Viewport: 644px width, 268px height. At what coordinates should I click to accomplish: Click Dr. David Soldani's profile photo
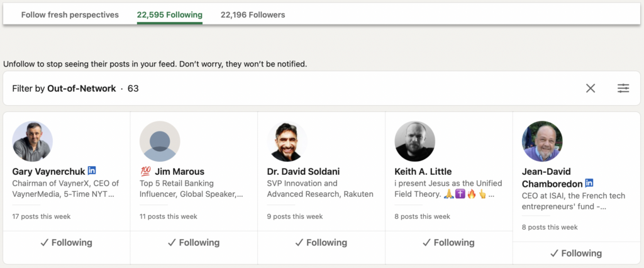point(287,142)
